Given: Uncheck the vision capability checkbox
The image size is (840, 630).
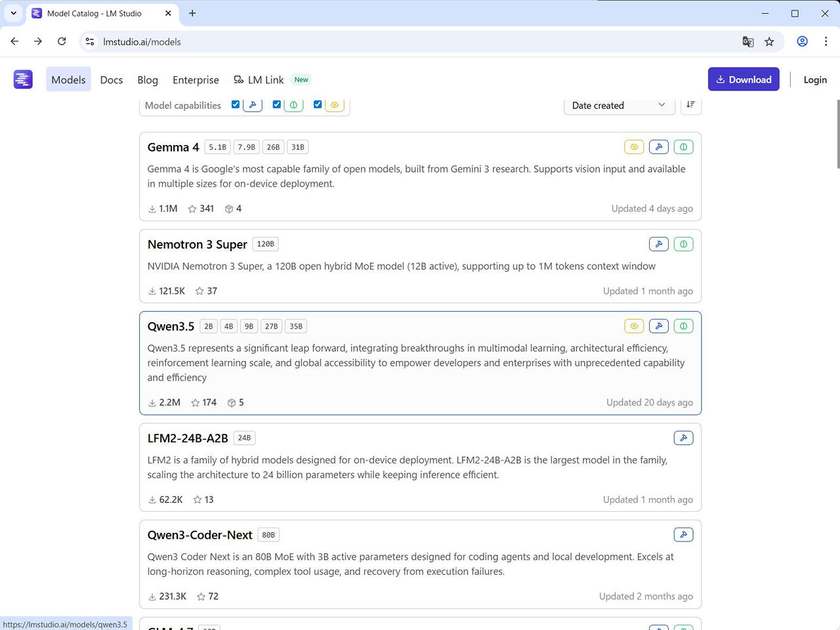Looking at the screenshot, I should click(318, 104).
